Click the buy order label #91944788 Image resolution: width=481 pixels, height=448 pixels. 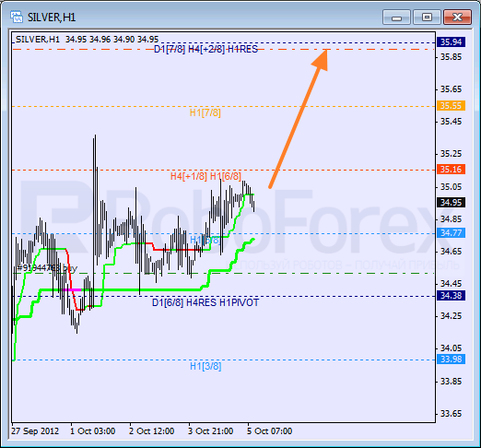47,268
